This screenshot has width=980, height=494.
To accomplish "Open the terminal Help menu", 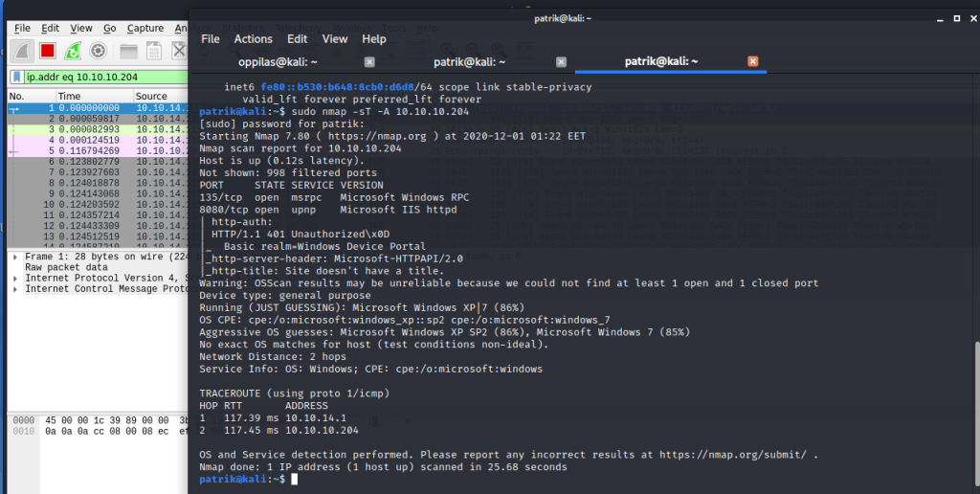I will point(374,39).
